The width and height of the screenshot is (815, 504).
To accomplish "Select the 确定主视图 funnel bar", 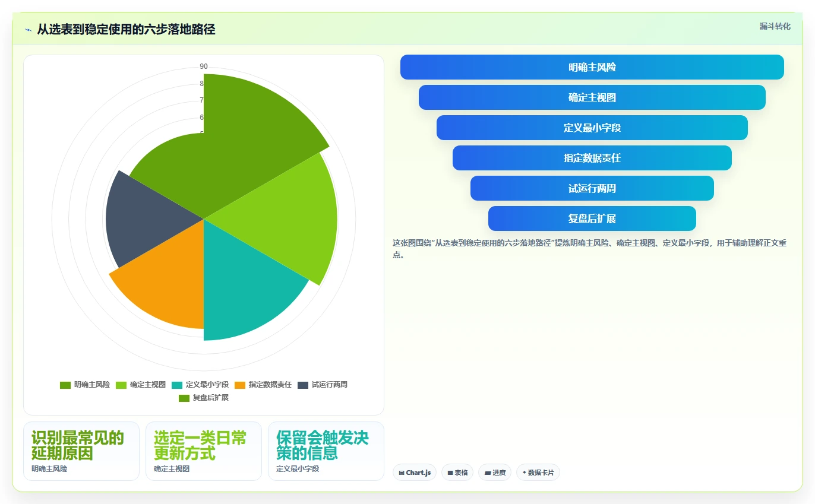I will (x=592, y=97).
